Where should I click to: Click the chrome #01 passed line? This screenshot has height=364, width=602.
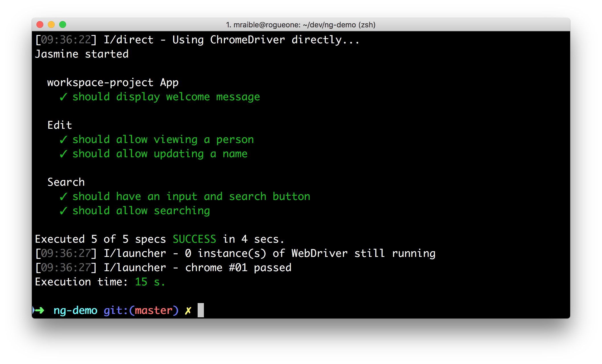tap(238, 267)
